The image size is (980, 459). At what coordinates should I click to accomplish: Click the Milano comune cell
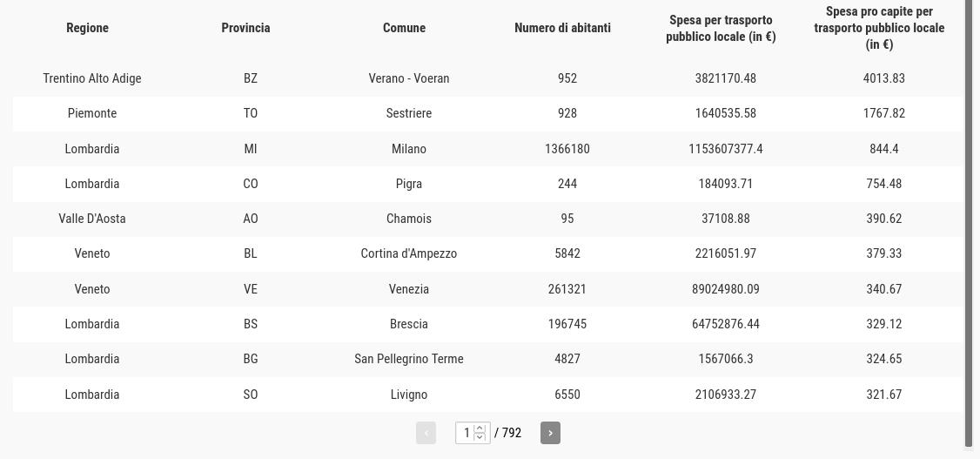click(409, 149)
